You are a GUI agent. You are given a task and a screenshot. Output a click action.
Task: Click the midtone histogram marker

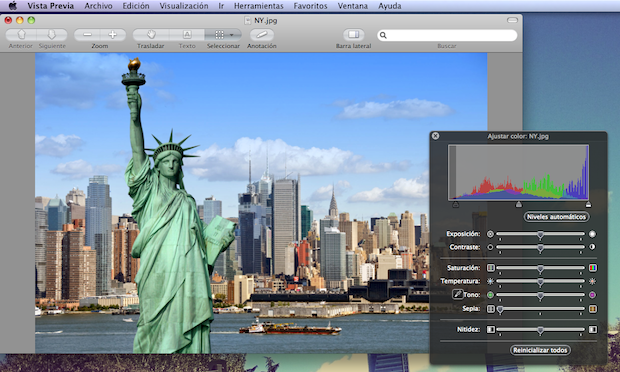[519, 204]
